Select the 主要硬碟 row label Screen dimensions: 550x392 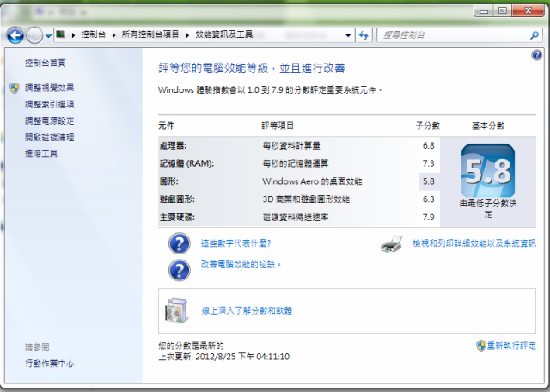tap(177, 217)
